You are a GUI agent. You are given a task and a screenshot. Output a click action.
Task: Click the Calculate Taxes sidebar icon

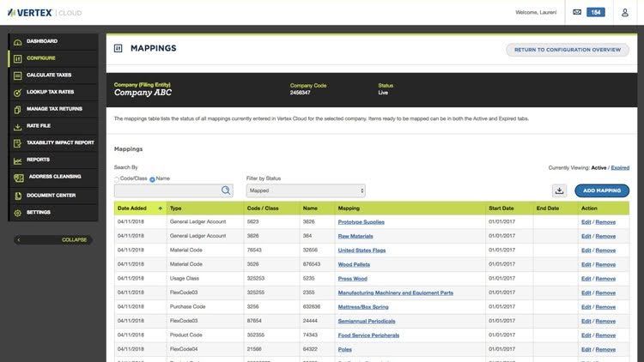point(17,75)
